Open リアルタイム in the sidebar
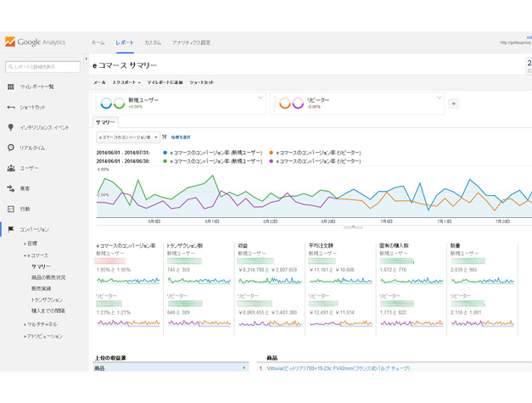The width and height of the screenshot is (532, 403). (32, 148)
